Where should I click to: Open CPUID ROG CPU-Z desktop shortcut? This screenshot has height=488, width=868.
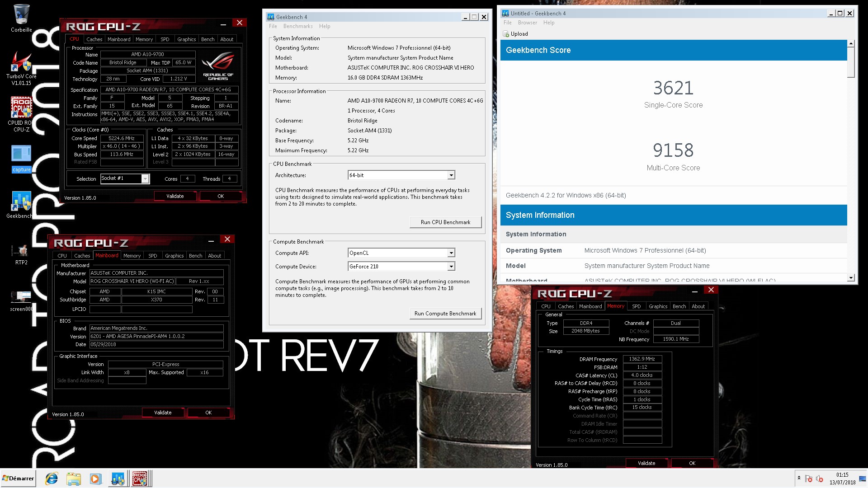[21, 114]
